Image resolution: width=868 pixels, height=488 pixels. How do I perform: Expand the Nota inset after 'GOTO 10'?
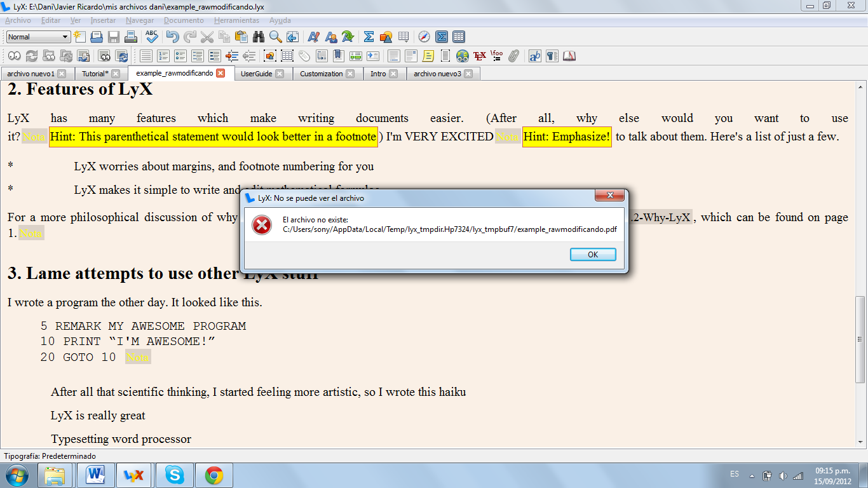137,357
